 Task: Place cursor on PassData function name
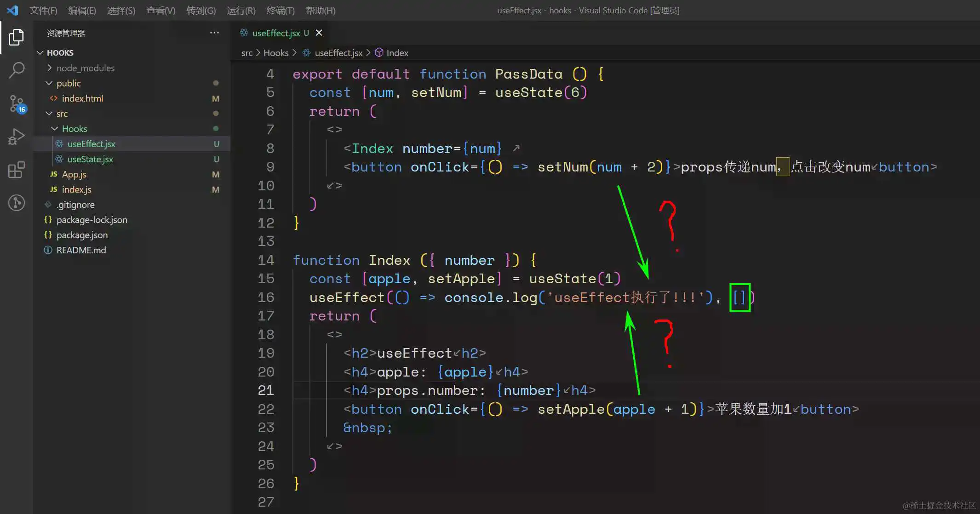(528, 74)
